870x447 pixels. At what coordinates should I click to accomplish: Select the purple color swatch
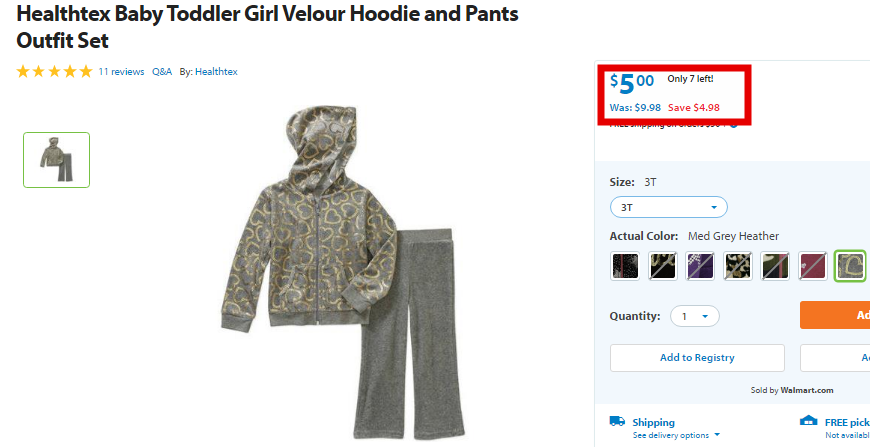(700, 266)
